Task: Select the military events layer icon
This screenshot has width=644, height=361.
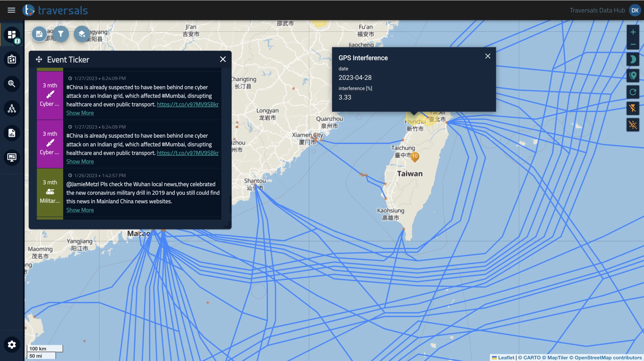Action: (50, 192)
